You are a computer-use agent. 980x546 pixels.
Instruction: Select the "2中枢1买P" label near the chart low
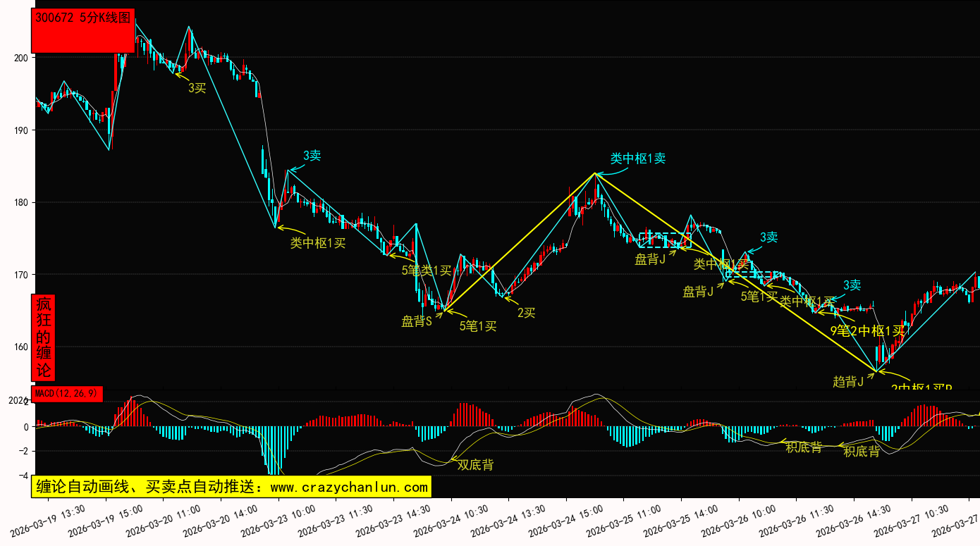point(921,387)
